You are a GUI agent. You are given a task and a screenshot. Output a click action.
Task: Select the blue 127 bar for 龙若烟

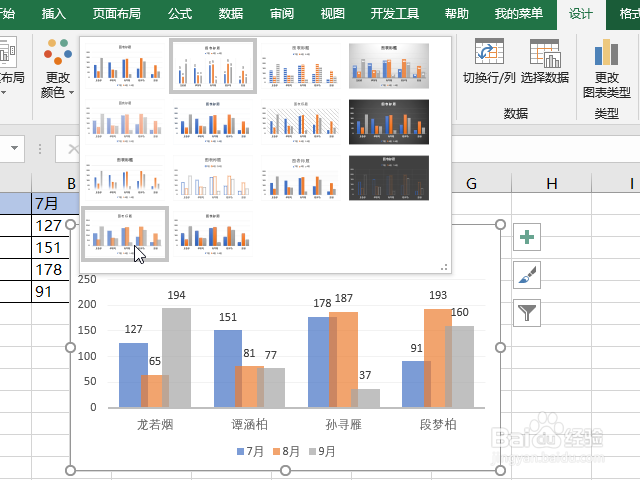pos(131,375)
